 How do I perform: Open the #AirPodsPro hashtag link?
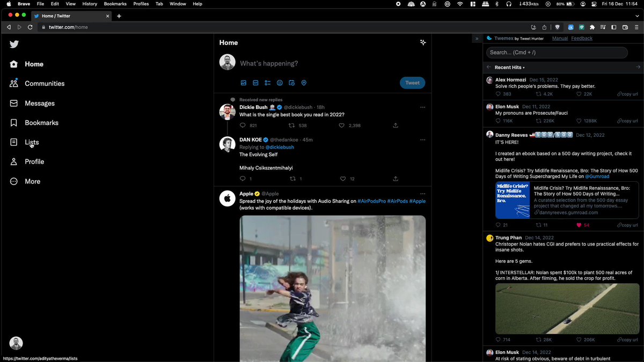371,201
